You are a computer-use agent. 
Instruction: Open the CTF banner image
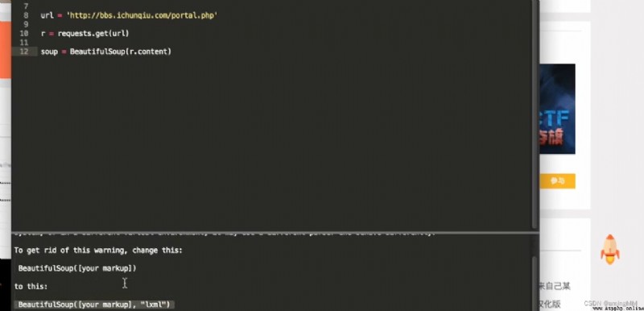click(x=557, y=109)
